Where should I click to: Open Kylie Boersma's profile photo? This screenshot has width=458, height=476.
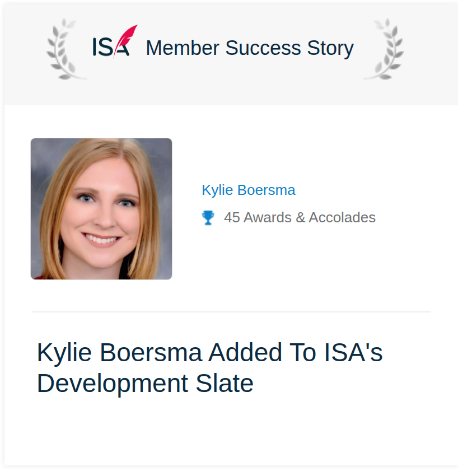pos(101,209)
